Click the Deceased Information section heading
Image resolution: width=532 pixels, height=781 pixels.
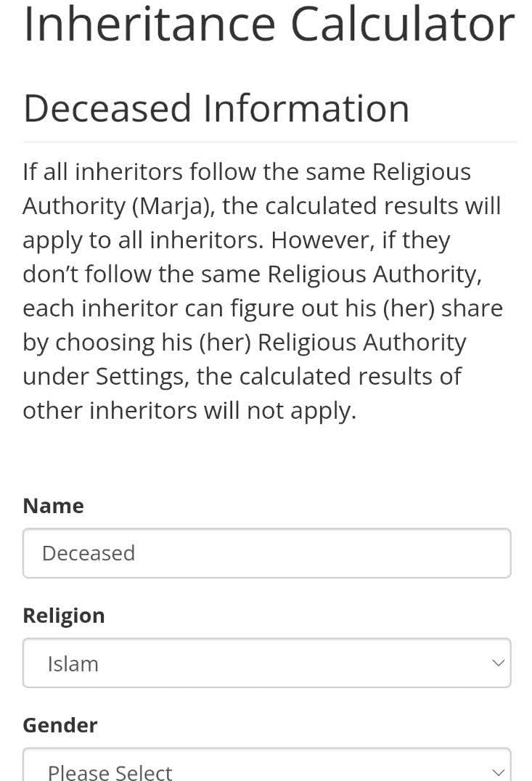216,108
